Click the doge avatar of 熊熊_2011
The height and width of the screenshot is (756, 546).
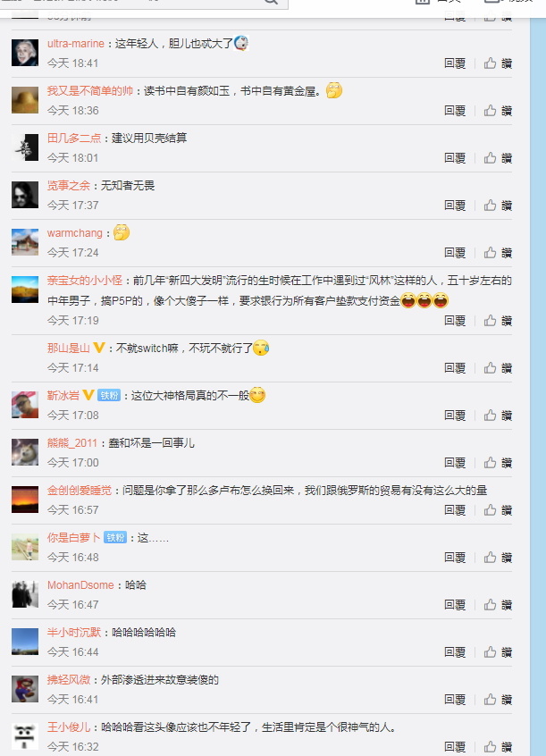(25, 452)
